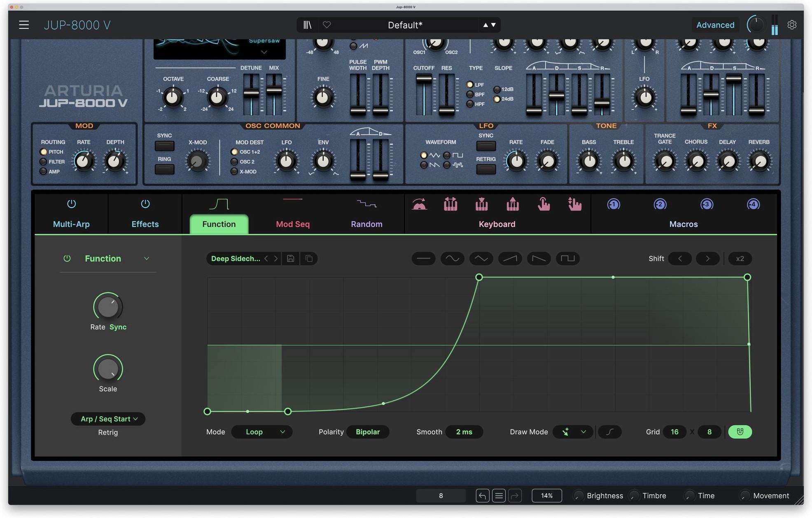
Task: Select the square waveform preset in Function editor
Action: [x=567, y=259]
